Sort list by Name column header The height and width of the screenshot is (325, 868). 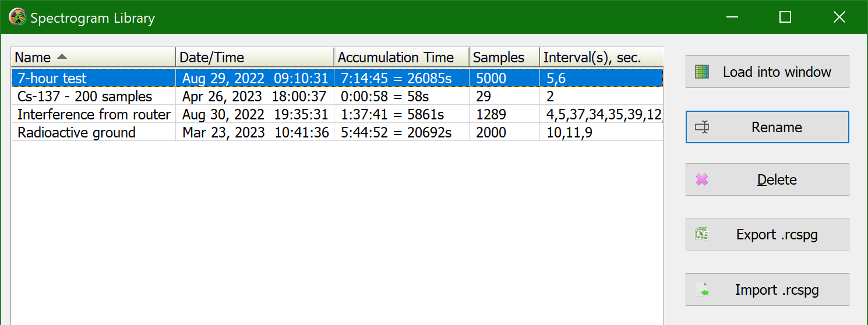(x=93, y=57)
